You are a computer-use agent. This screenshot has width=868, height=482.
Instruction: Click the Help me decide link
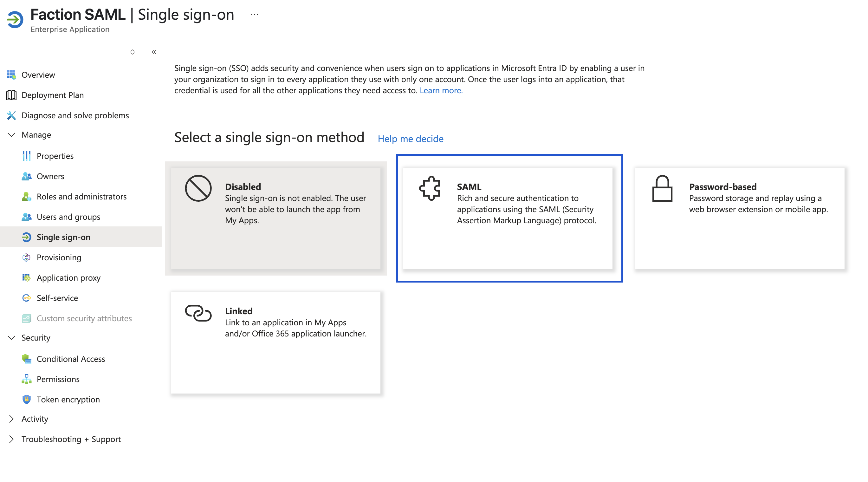point(411,139)
